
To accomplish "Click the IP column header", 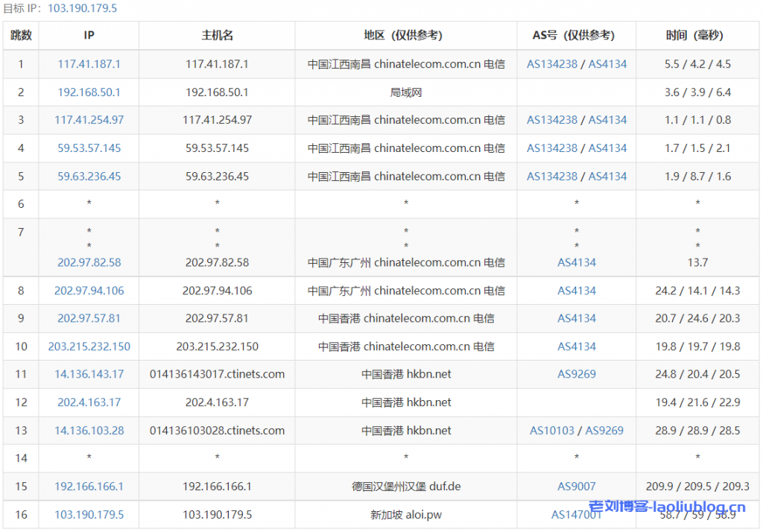I will [89, 35].
